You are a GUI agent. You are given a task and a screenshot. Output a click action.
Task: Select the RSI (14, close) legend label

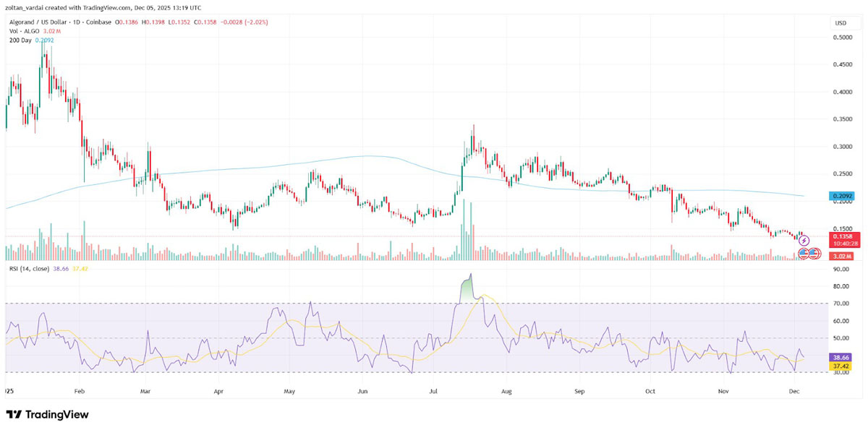pos(27,268)
